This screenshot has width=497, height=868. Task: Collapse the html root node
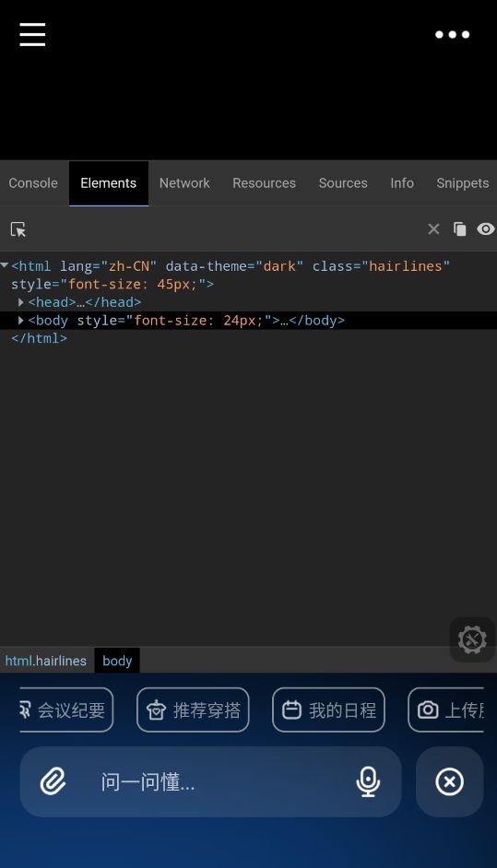coord(5,265)
